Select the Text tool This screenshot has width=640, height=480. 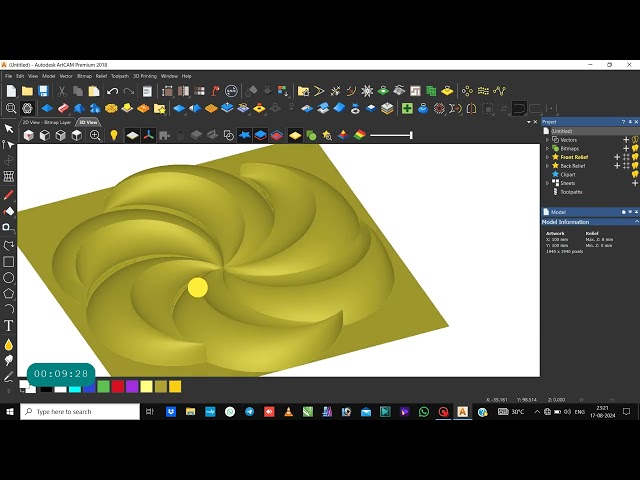tap(9, 326)
